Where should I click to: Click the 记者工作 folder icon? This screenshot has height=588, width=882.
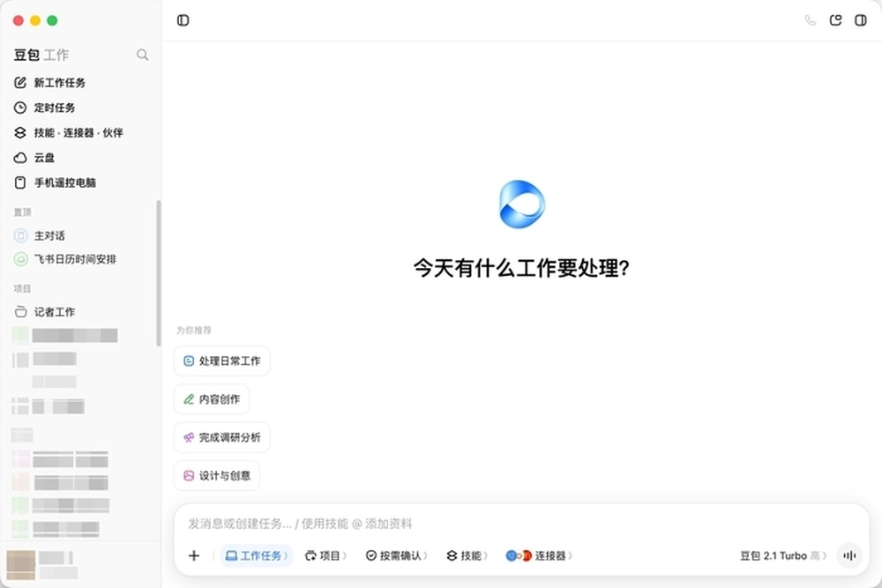[21, 312]
